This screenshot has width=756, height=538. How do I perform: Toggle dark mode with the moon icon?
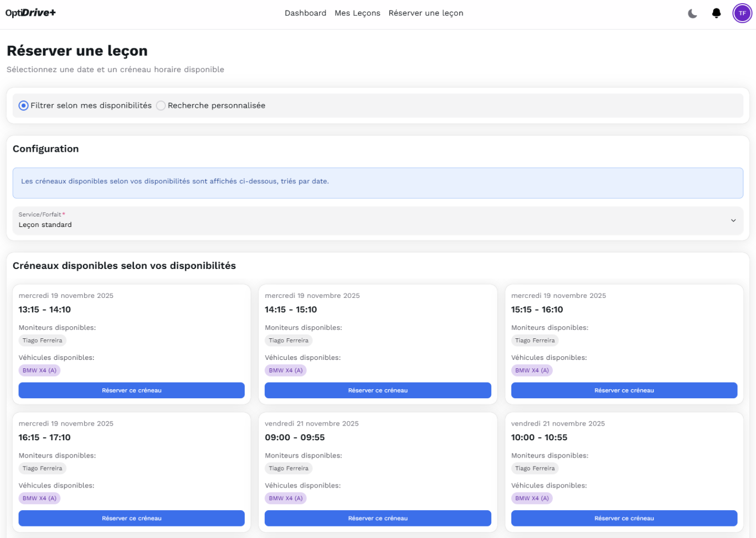pyautogui.click(x=692, y=13)
